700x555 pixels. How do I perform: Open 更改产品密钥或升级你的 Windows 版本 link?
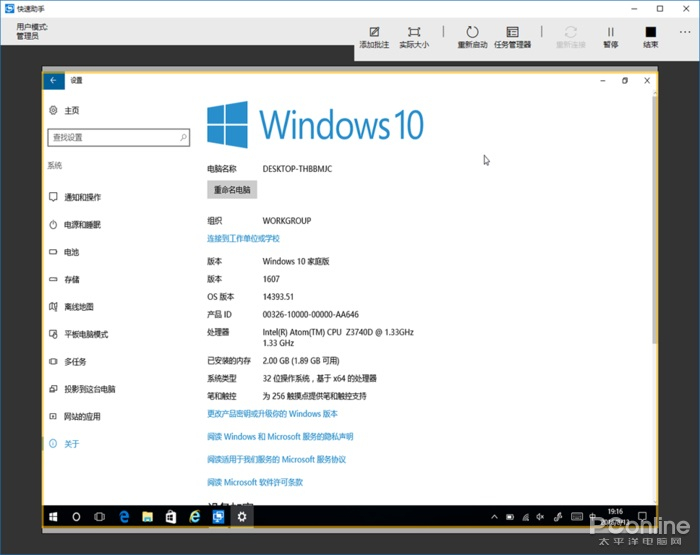(x=272, y=413)
